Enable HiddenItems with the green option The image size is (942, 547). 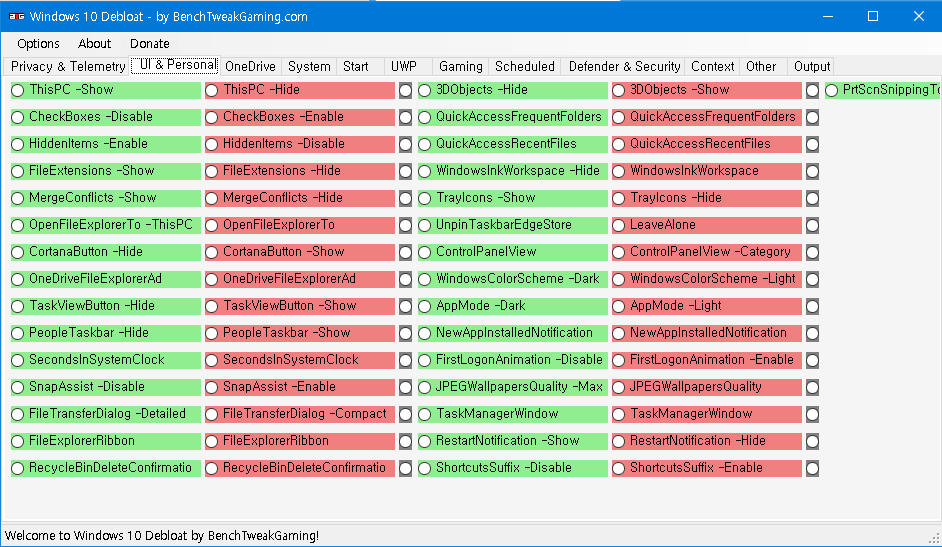106,144
